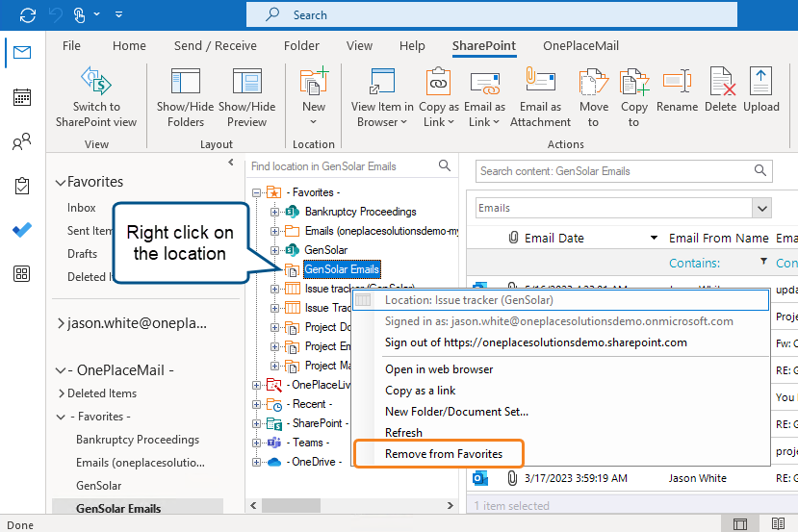798x532 pixels.
Task: Choose Copy as a link
Action: point(421,391)
